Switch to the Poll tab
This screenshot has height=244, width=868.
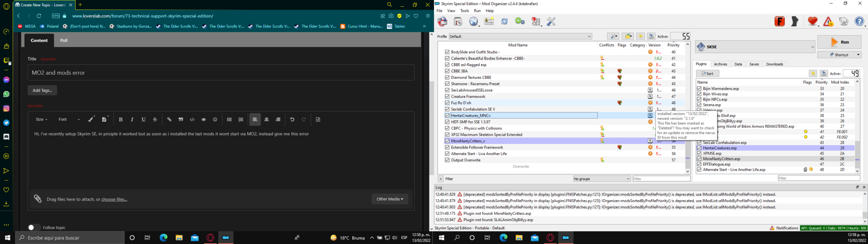pos(64,40)
